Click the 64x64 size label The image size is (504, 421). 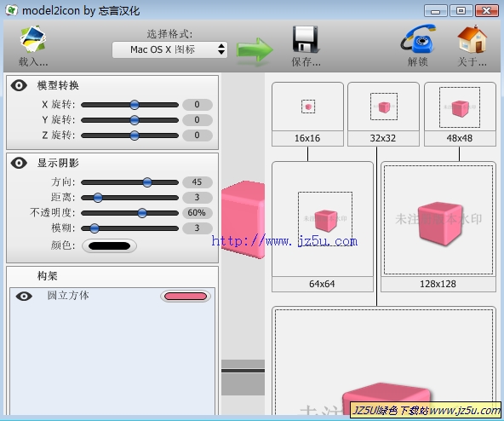tap(323, 284)
